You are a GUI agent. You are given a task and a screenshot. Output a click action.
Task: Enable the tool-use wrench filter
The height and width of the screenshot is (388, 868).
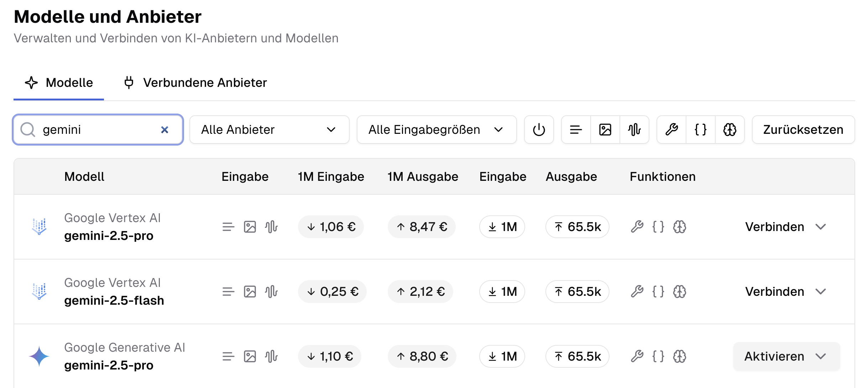673,130
